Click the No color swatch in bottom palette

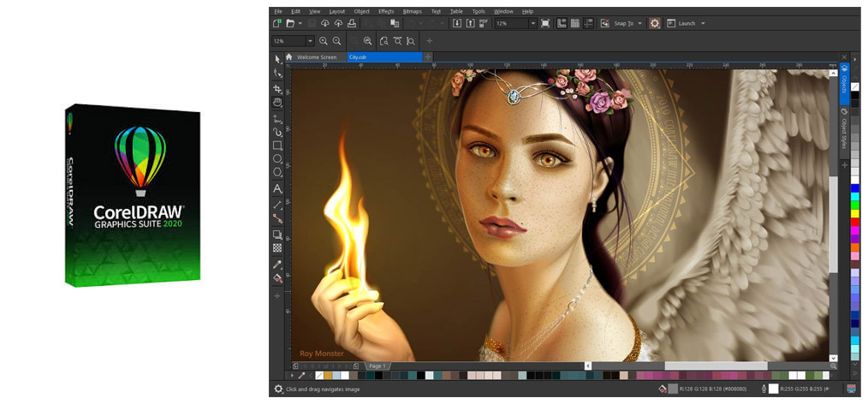319,375
